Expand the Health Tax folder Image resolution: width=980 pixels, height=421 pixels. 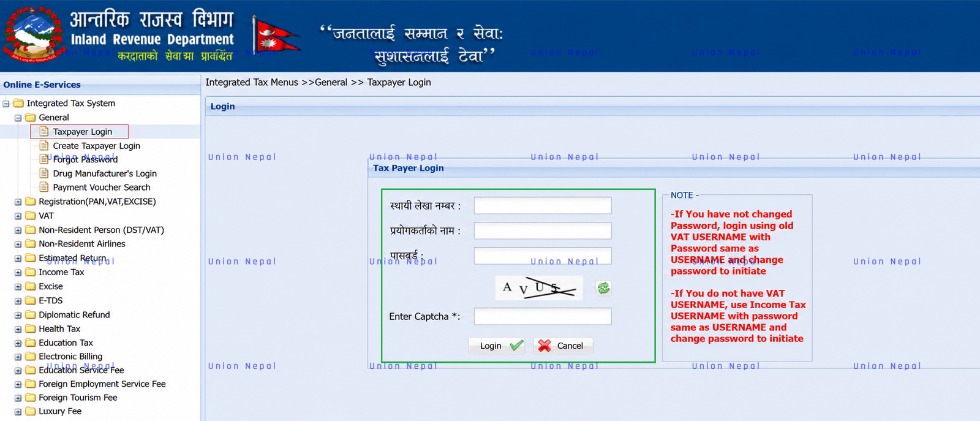[18, 329]
